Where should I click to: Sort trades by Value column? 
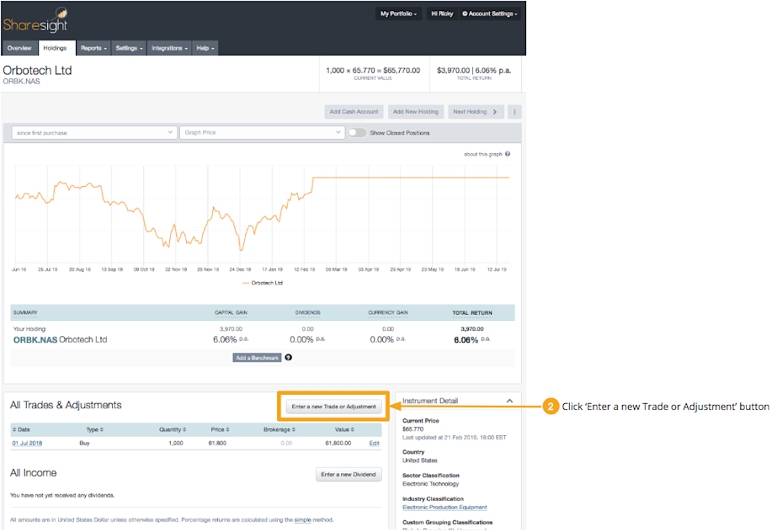coord(344,429)
